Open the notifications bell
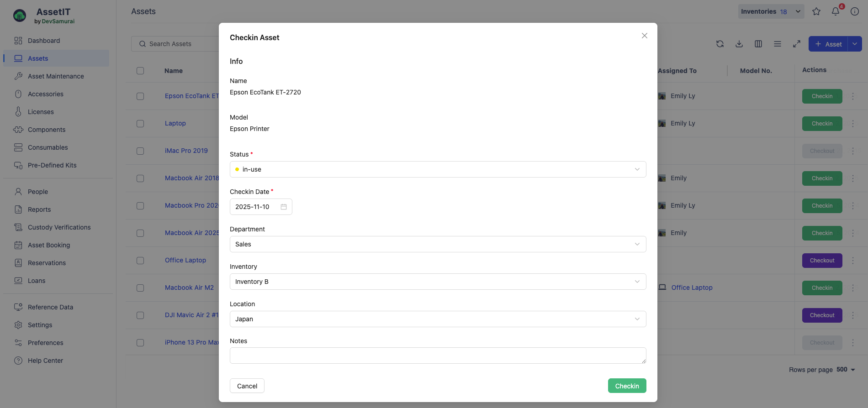The height and width of the screenshot is (408, 868). [x=836, y=12]
